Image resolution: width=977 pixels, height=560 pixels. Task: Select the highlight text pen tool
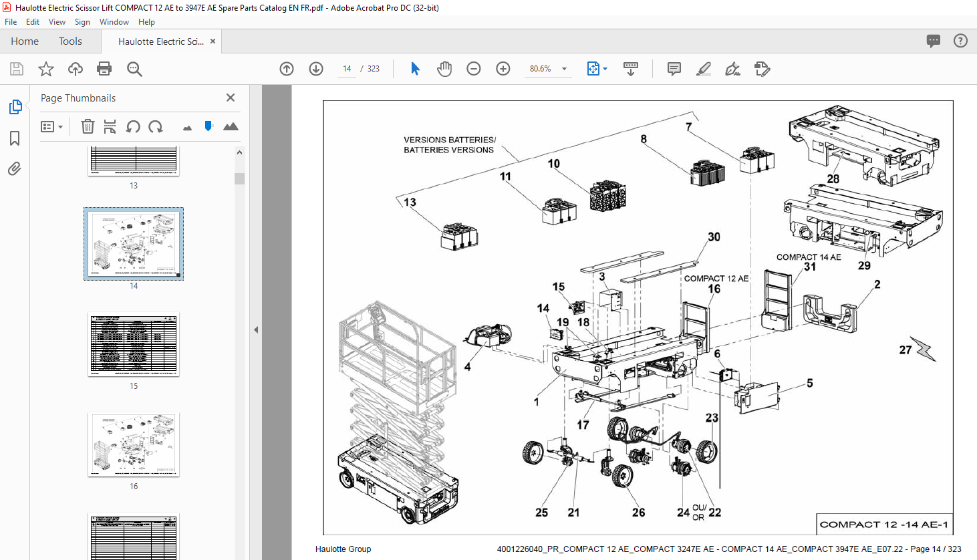click(704, 69)
